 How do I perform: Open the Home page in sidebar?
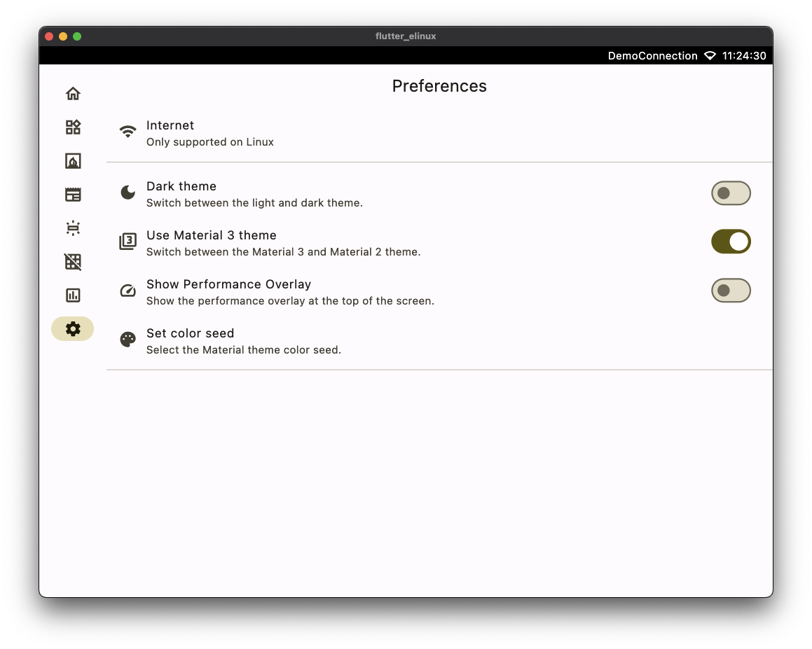click(73, 94)
